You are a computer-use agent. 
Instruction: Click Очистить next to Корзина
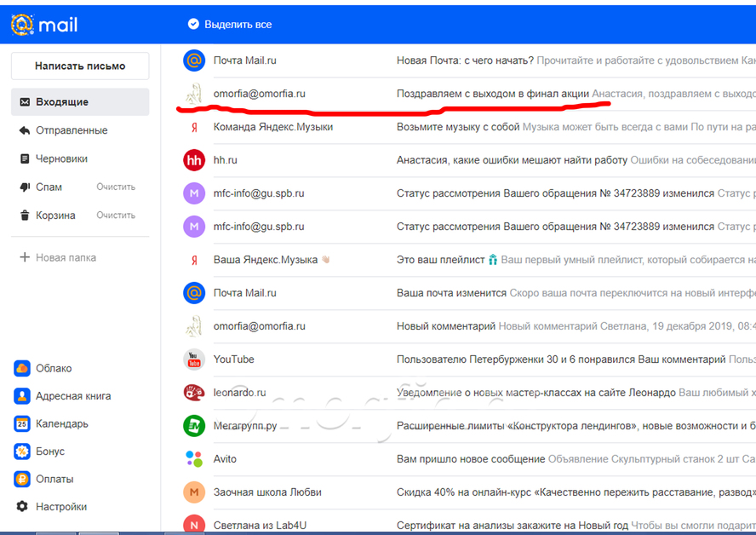116,216
